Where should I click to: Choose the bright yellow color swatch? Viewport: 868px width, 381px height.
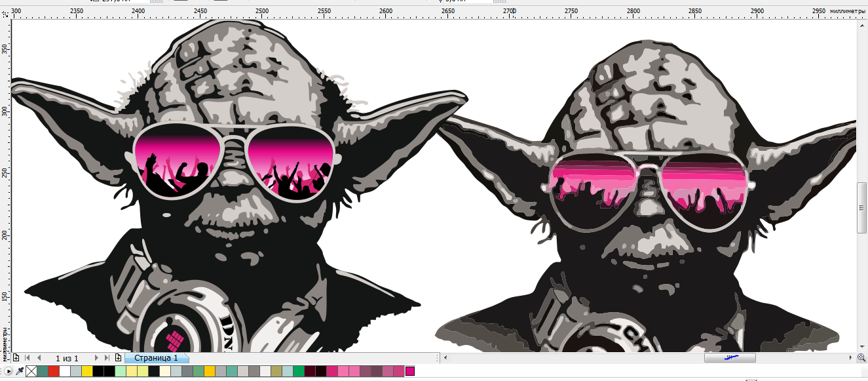coord(87,371)
